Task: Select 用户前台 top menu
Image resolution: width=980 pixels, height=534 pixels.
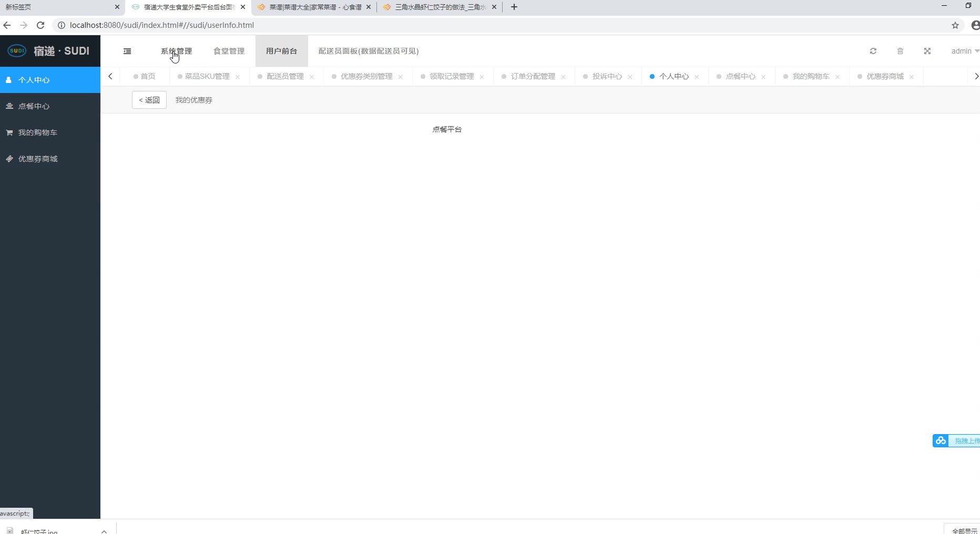Action: (281, 51)
